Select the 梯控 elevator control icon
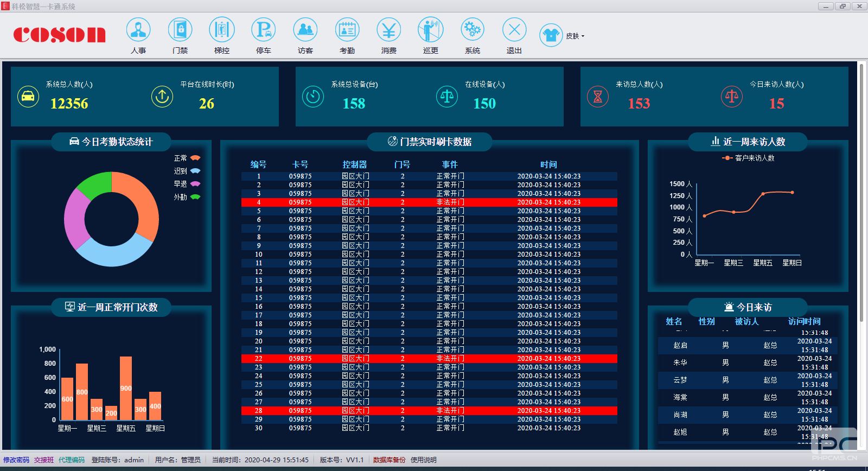Image resolution: width=868 pixels, height=471 pixels. click(x=222, y=30)
